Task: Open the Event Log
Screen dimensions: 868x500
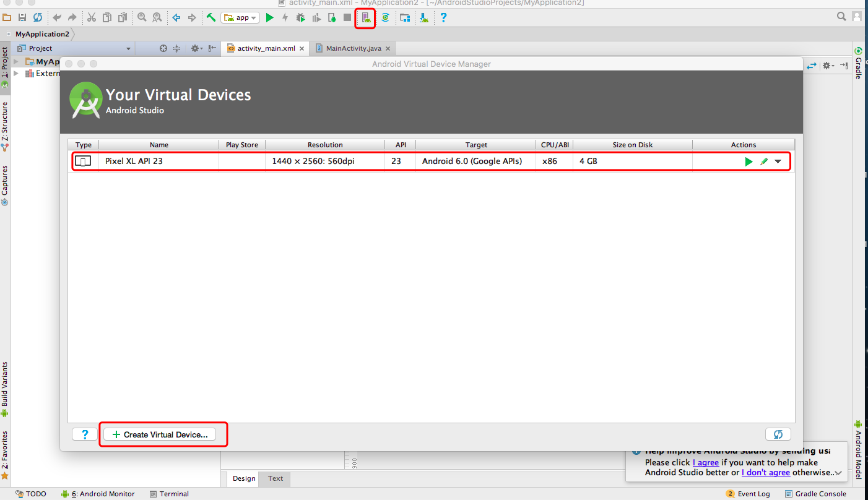Action: point(748,494)
